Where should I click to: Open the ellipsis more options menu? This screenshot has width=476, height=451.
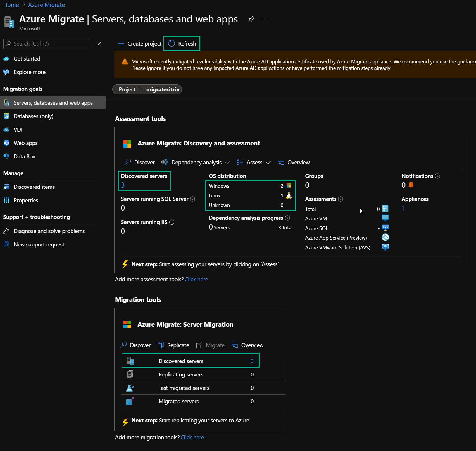(265, 19)
